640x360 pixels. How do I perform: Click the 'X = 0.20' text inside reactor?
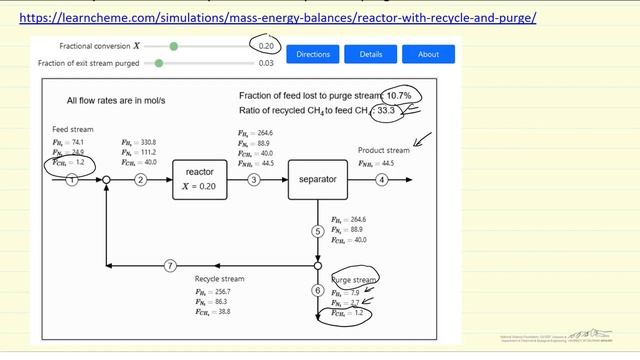pyautogui.click(x=199, y=187)
